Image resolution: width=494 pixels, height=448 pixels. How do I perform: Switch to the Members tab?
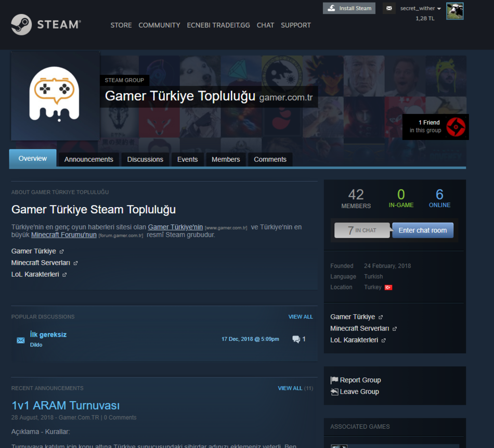226,160
